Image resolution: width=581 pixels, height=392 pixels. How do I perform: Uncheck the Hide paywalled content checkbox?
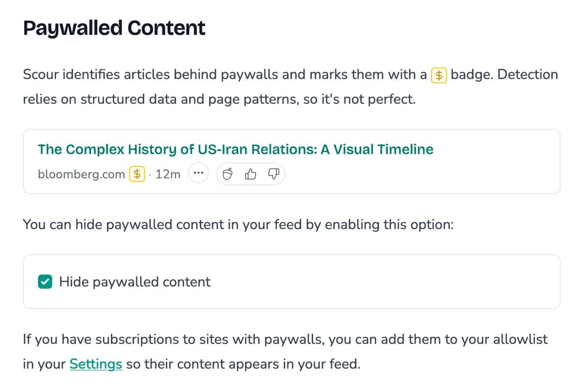45,282
